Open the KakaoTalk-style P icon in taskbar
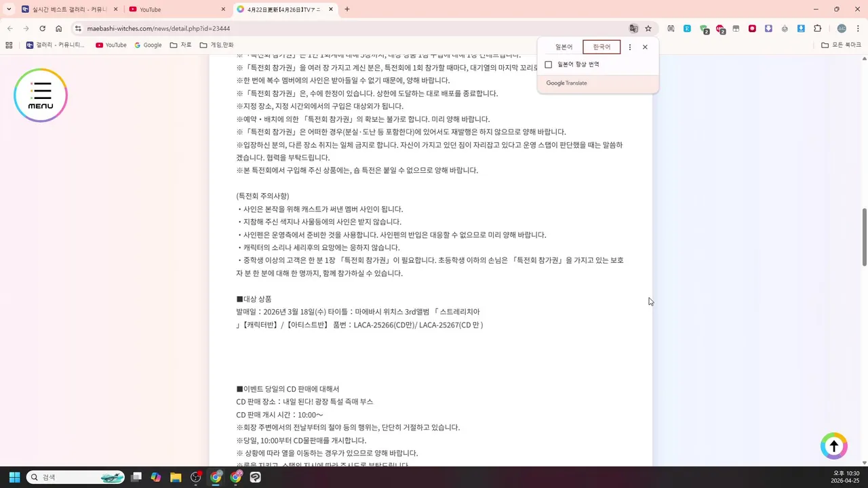Viewport: 868px width, 488px height. tap(255, 477)
